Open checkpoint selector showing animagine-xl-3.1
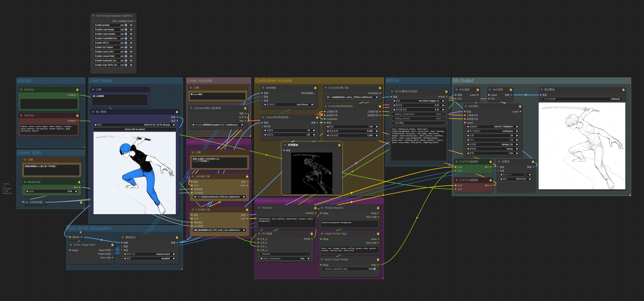644x301 pixels. 217,125
